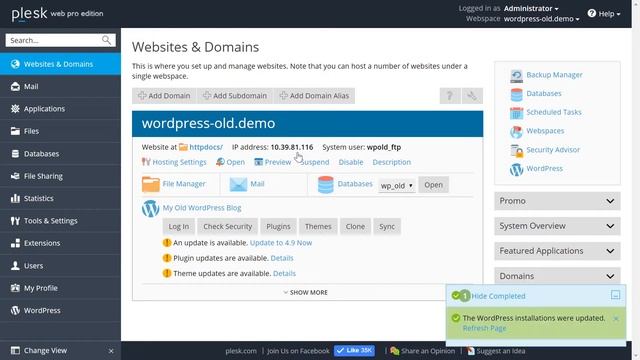640x360 pixels.
Task: Click the Webspaces icon
Action: (516, 131)
